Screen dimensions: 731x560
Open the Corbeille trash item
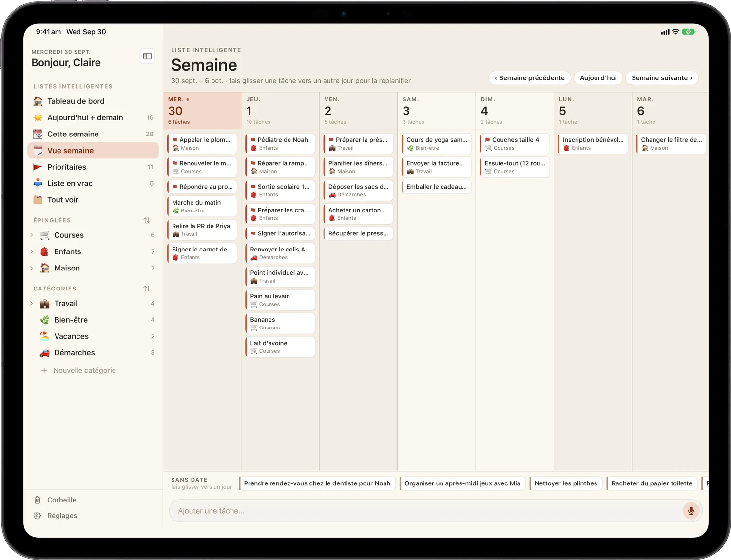point(93,500)
